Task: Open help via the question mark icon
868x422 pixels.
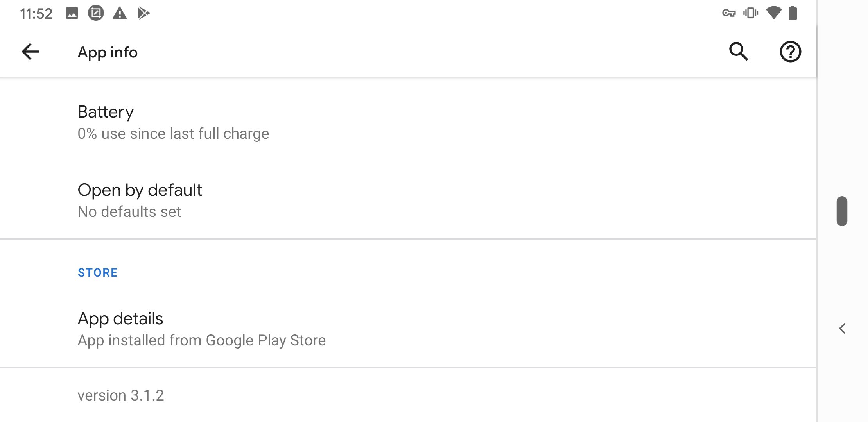Action: pos(790,52)
